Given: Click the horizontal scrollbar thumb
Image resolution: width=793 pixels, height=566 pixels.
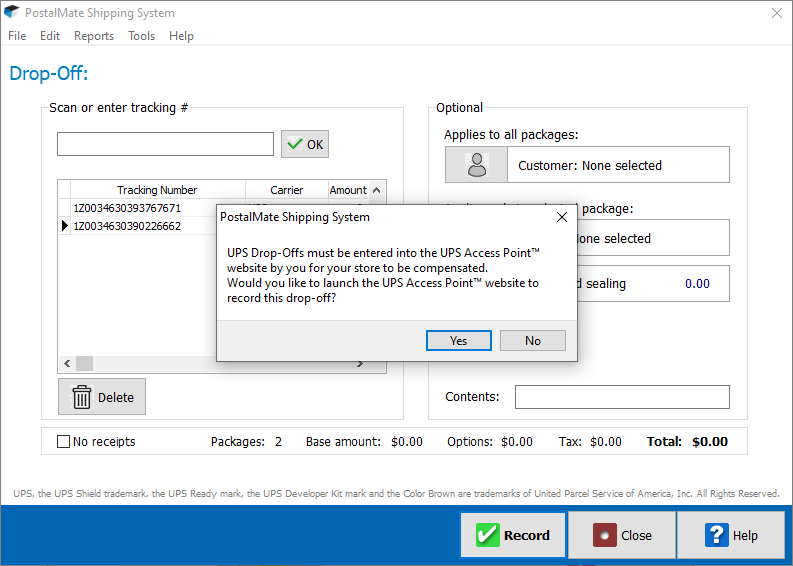Looking at the screenshot, I should 84,363.
